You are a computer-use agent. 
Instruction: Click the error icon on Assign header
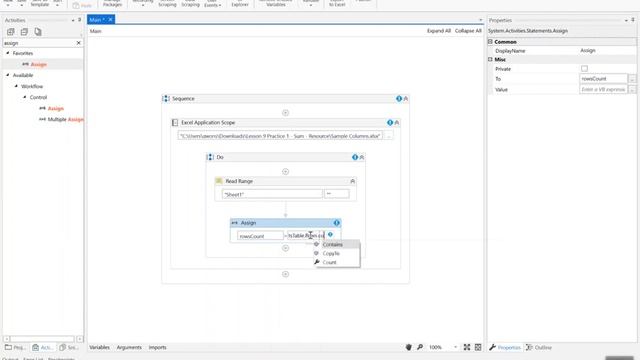tap(336, 223)
